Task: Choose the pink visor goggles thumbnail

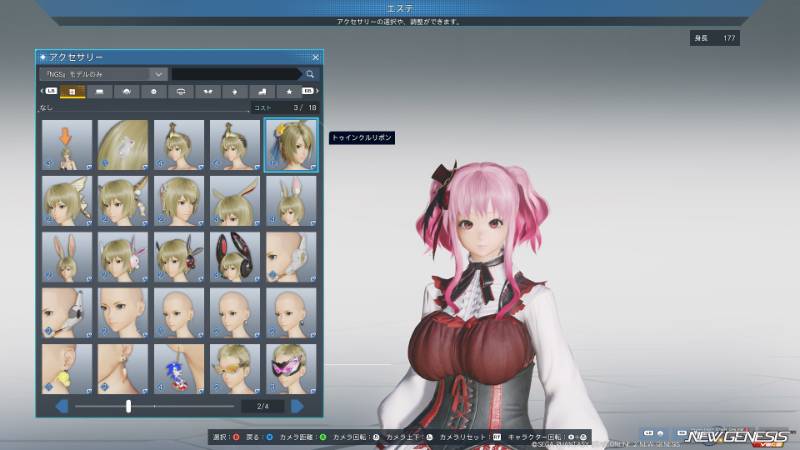Action: pos(291,369)
